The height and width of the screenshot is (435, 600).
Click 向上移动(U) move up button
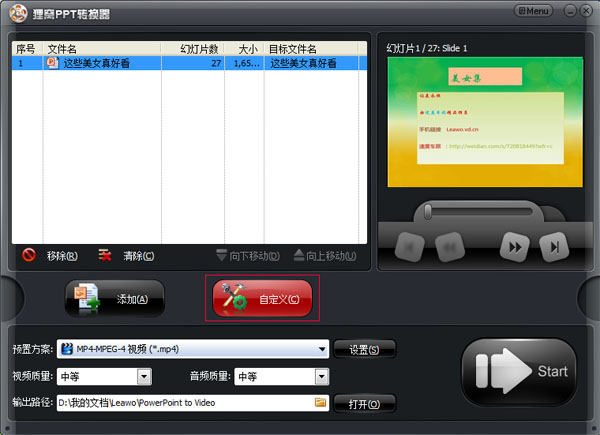click(x=325, y=256)
